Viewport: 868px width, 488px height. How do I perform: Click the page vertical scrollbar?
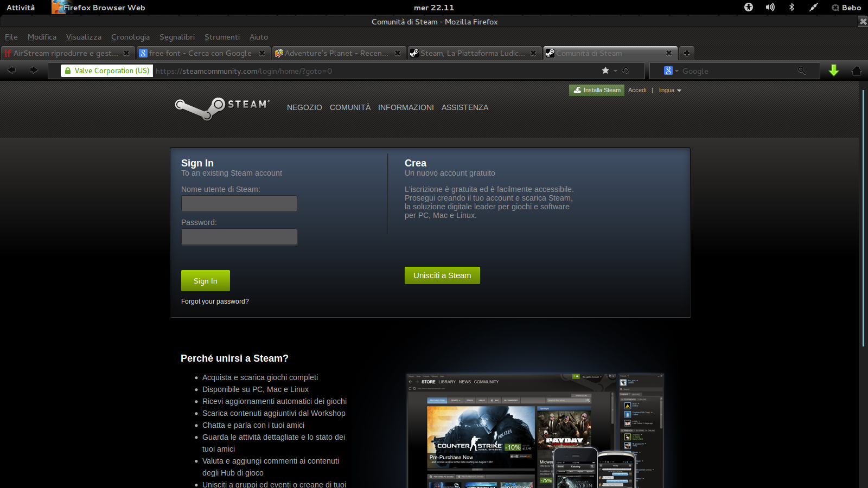coord(864,218)
